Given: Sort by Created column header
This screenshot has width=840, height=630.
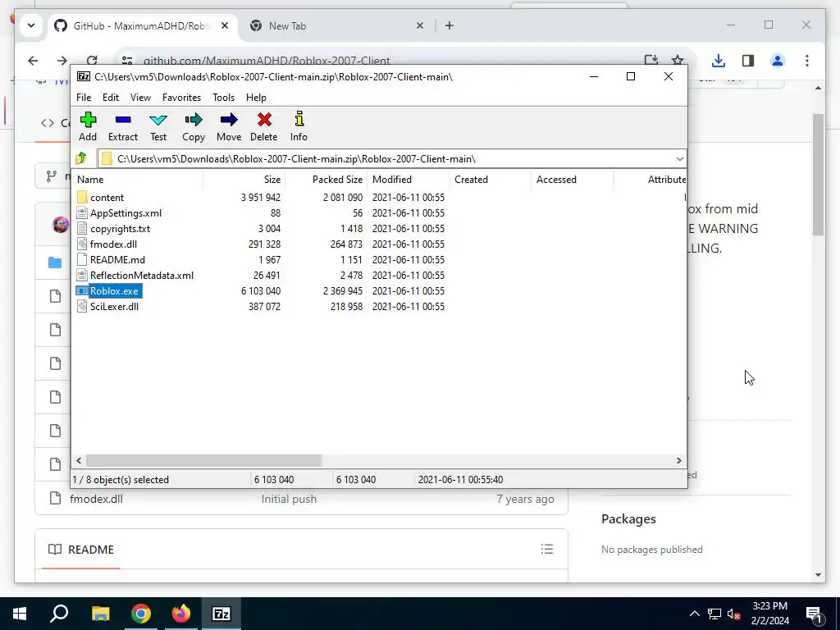Looking at the screenshot, I should 491,180.
